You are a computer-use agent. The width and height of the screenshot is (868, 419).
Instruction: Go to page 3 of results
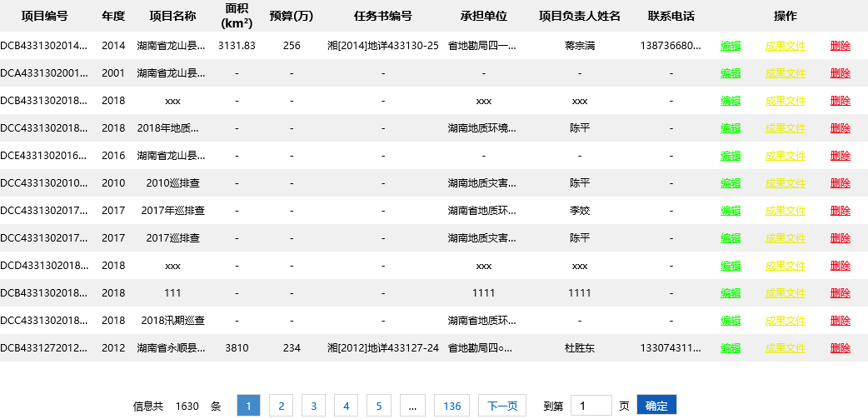[x=313, y=406]
